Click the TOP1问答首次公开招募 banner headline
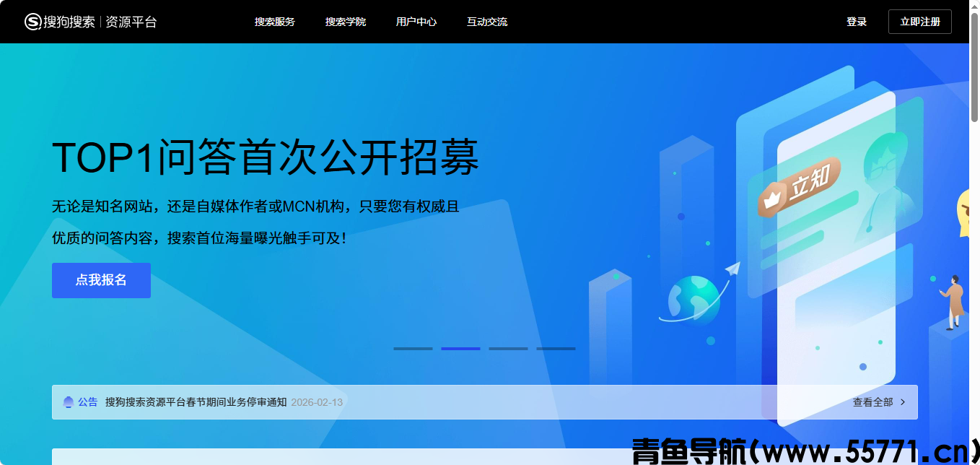 click(x=266, y=157)
